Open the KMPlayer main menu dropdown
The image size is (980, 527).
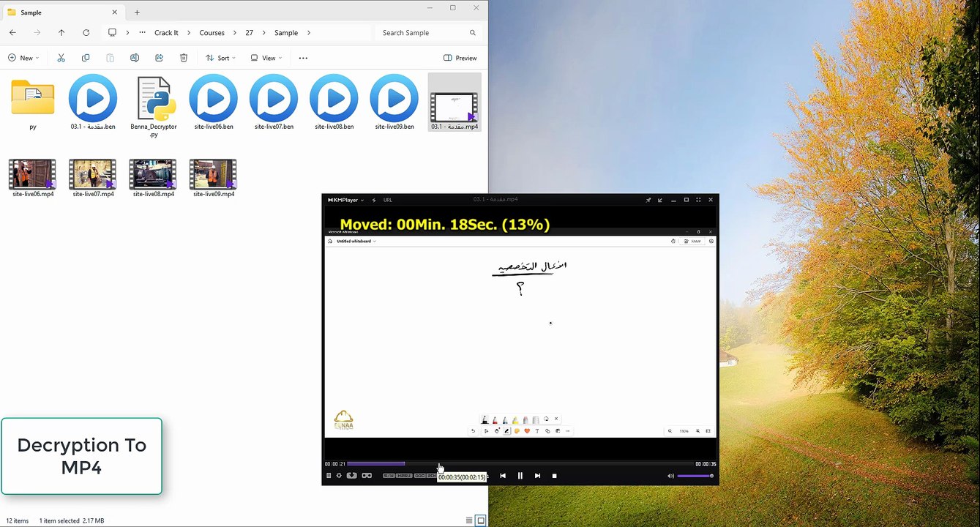(x=345, y=200)
